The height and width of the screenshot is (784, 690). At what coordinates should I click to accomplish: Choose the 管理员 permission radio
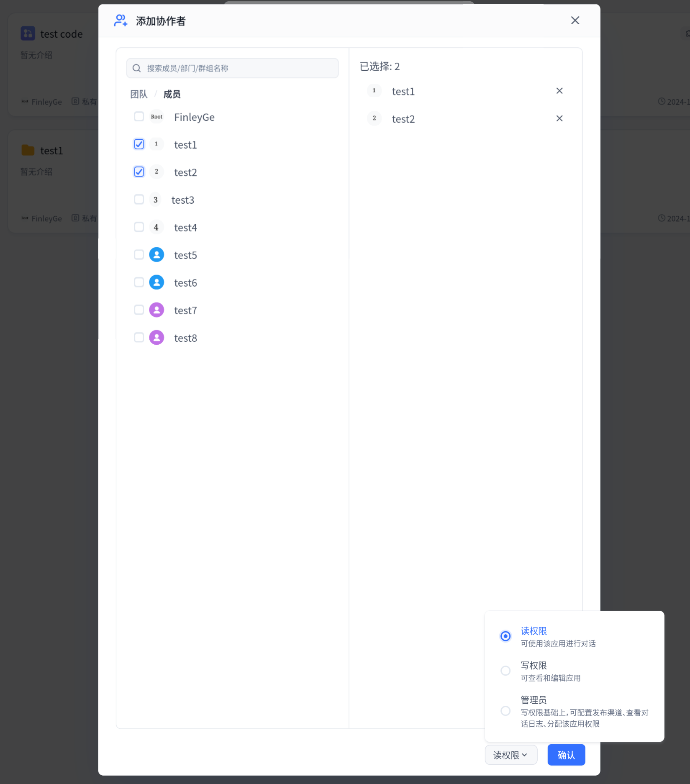pos(505,711)
